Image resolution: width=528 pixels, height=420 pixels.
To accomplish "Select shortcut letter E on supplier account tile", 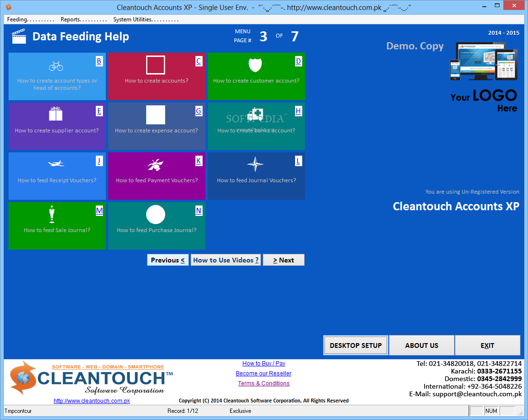I will tap(99, 111).
